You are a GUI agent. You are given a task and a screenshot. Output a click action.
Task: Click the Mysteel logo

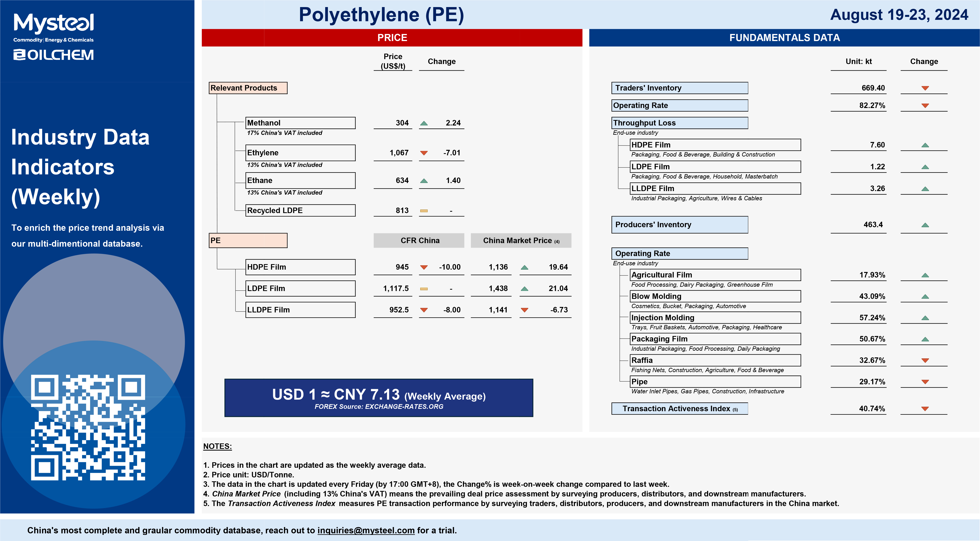(x=53, y=23)
